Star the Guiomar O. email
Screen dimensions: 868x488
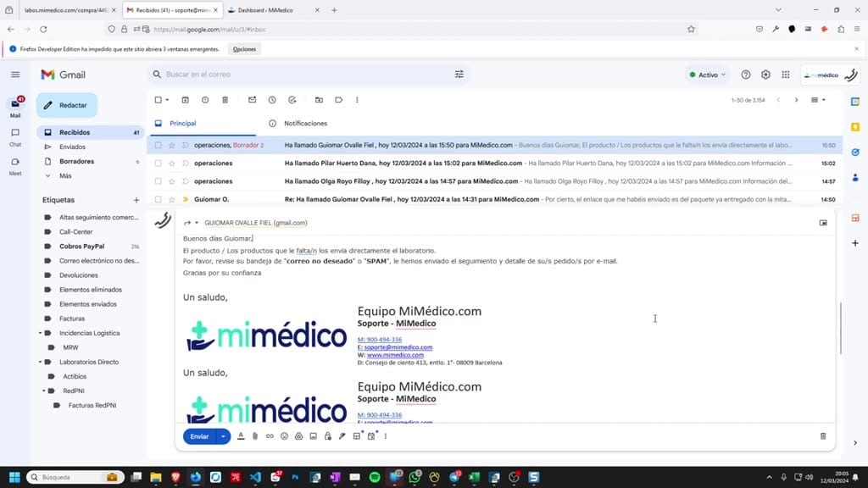[171, 199]
